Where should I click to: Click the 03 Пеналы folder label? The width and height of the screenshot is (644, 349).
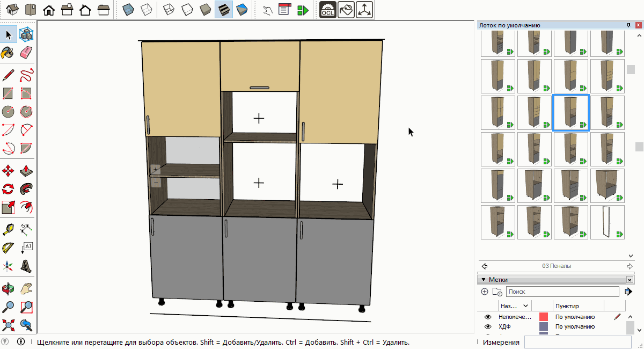(557, 266)
